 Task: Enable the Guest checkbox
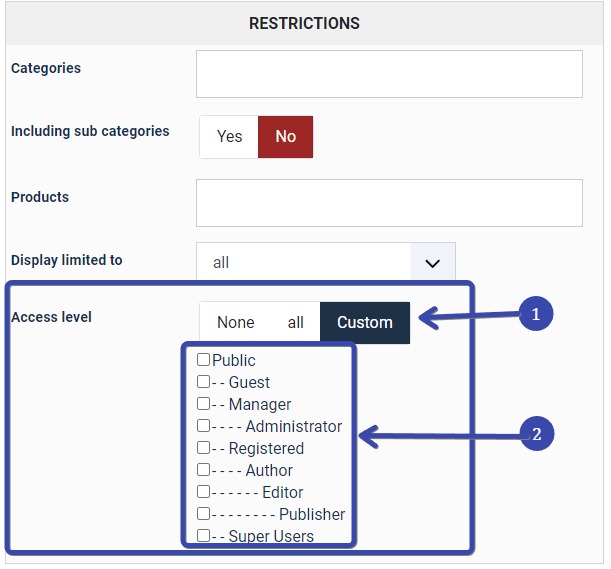[x=204, y=382]
